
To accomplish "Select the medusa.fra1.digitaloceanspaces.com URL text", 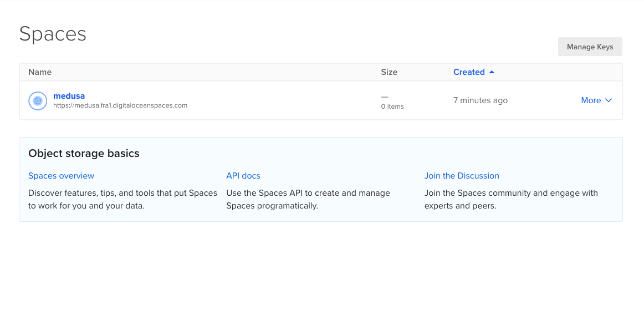I will (120, 105).
